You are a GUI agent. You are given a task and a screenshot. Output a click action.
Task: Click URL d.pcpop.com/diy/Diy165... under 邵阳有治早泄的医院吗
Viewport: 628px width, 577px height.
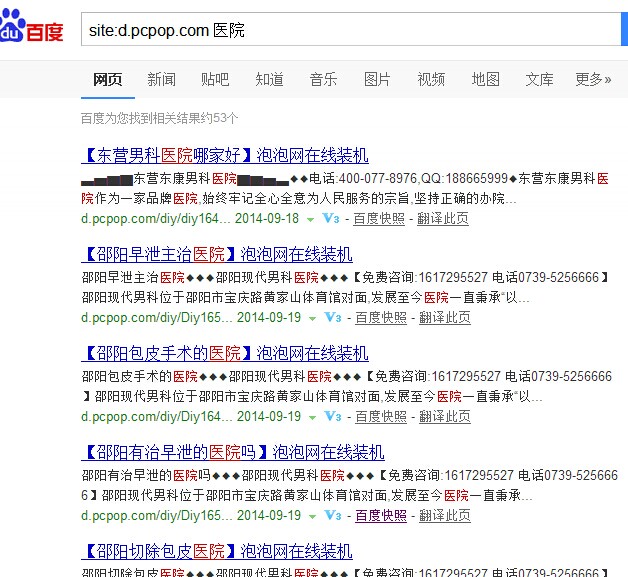coord(157,515)
